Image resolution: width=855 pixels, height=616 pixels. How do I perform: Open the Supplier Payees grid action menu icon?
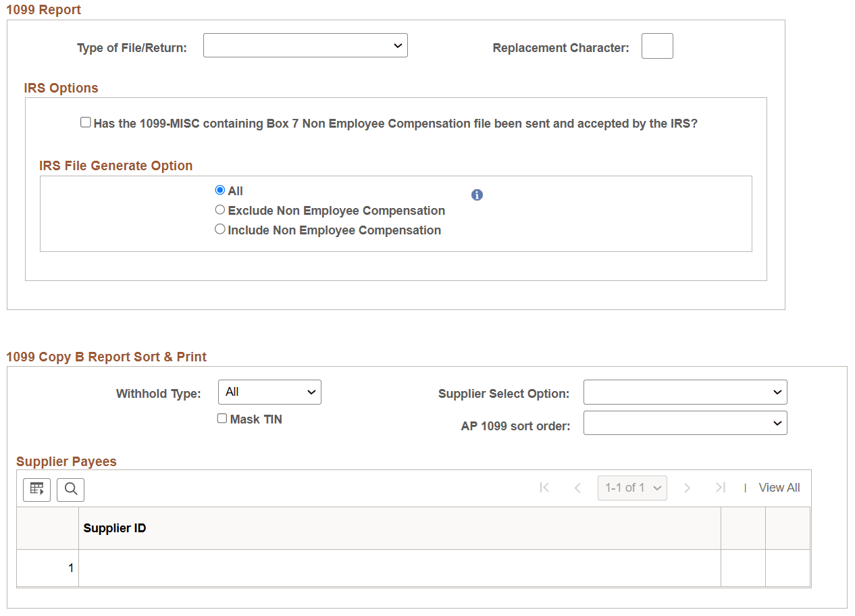click(36, 490)
